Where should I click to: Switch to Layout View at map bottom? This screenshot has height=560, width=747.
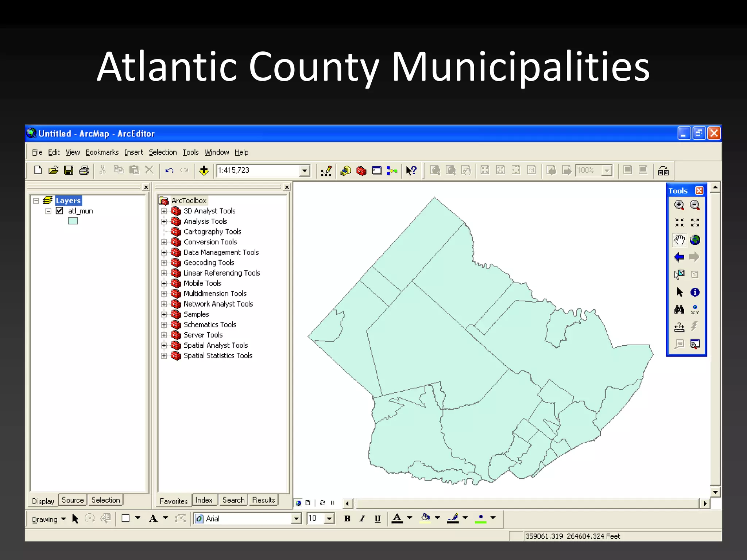click(x=307, y=503)
